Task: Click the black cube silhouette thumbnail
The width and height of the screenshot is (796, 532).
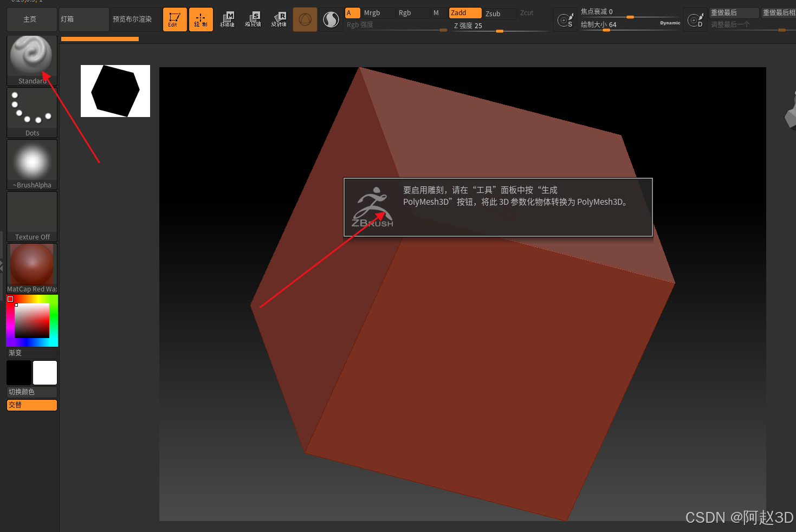Action: coord(115,91)
